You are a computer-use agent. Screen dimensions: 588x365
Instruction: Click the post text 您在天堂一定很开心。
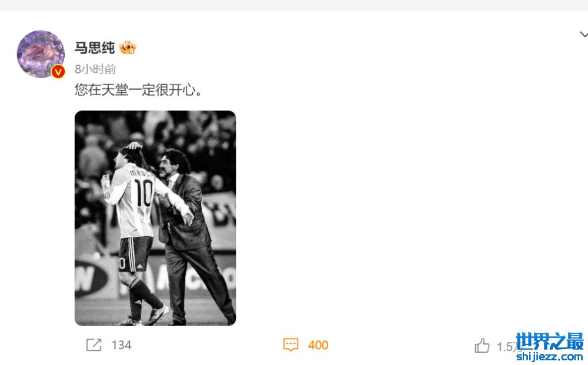point(138,90)
